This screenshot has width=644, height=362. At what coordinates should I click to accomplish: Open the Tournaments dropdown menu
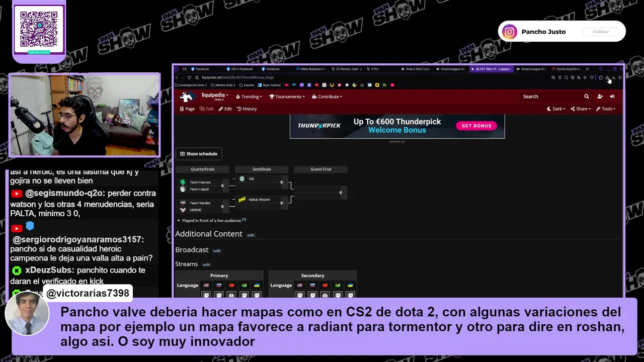pyautogui.click(x=287, y=97)
